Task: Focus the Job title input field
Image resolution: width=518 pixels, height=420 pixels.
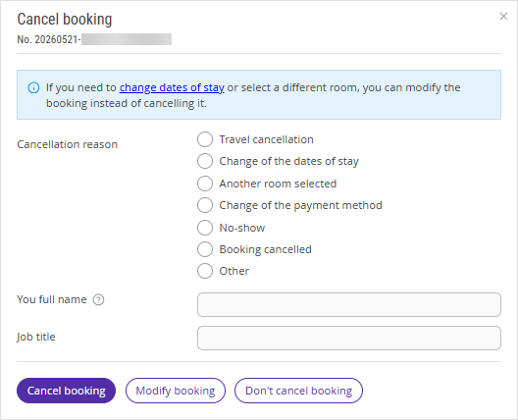Action: tap(349, 338)
